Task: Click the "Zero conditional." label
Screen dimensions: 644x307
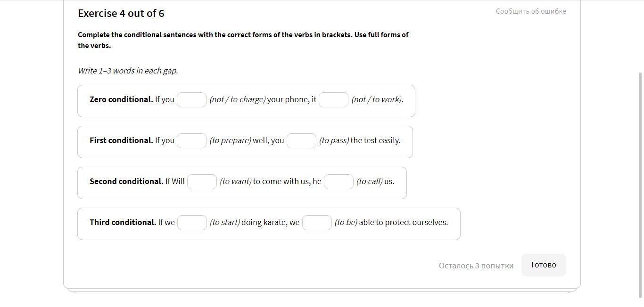Action: (x=121, y=99)
